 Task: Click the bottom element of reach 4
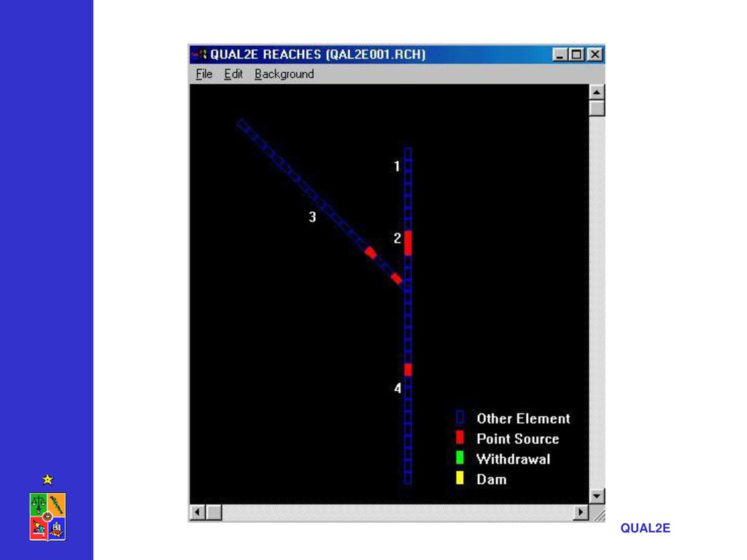pyautogui.click(x=409, y=478)
